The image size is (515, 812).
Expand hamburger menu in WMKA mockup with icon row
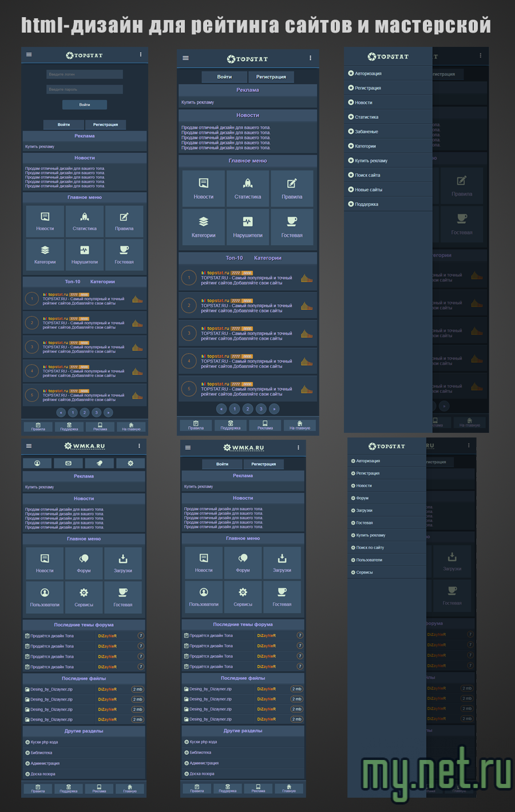tap(29, 446)
